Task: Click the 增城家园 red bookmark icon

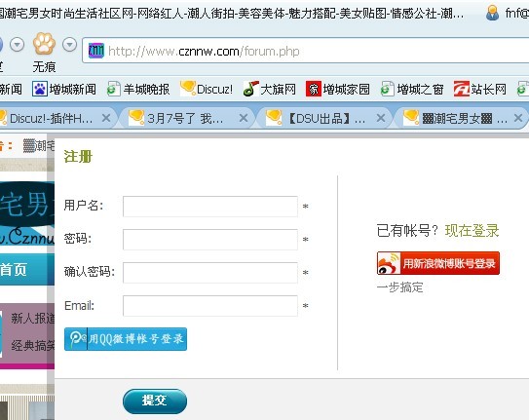Action: 314,89
